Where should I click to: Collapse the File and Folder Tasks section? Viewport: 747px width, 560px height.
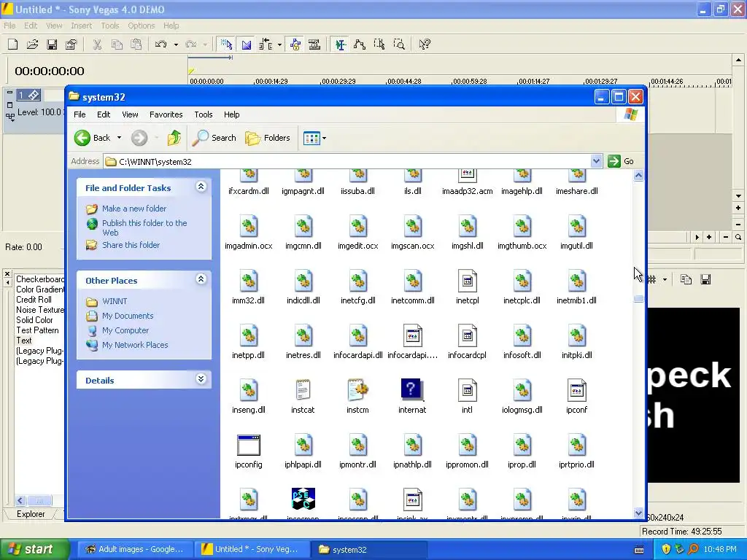[x=201, y=187]
